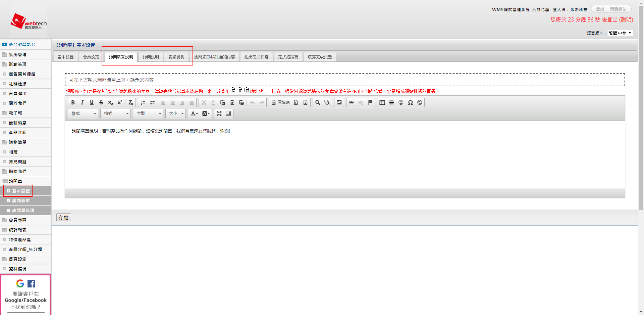
Task: Open the 樣式 styles dropdown
Action: tap(83, 114)
